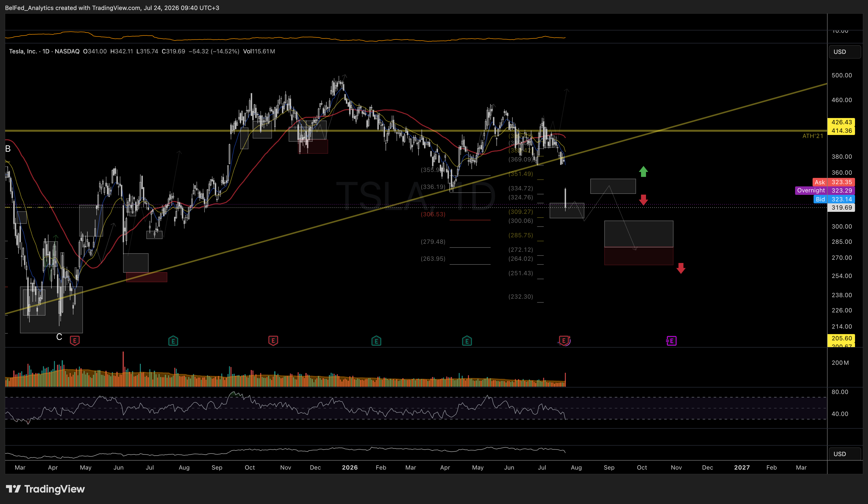Click the 319.69 last price label

click(842, 207)
